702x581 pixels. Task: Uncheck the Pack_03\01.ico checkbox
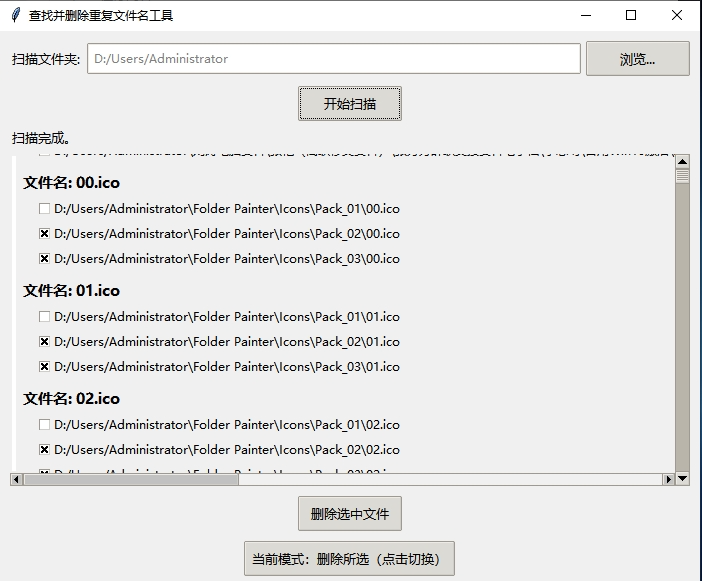[44, 367]
